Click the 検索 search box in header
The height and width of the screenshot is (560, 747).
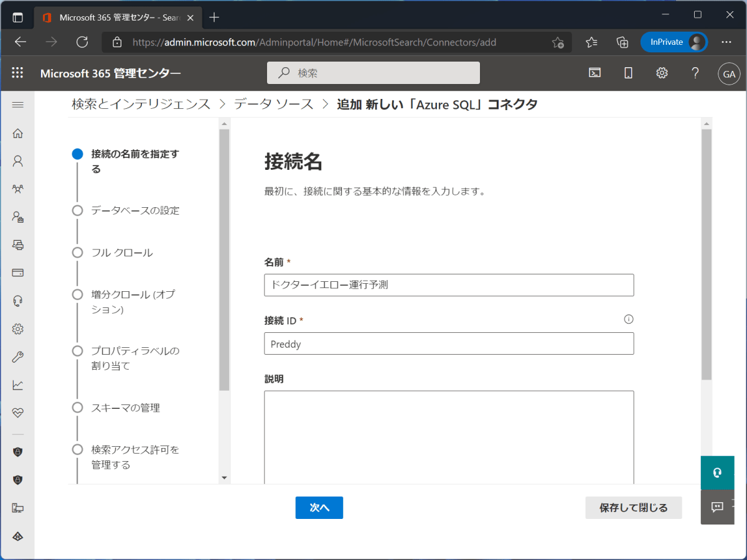pyautogui.click(x=374, y=73)
